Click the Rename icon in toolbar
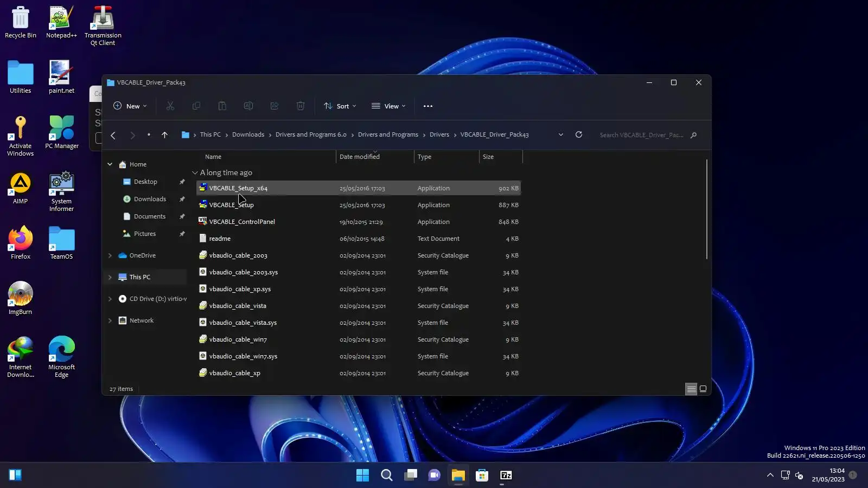Screen dimensions: 868x488 click(248, 106)
